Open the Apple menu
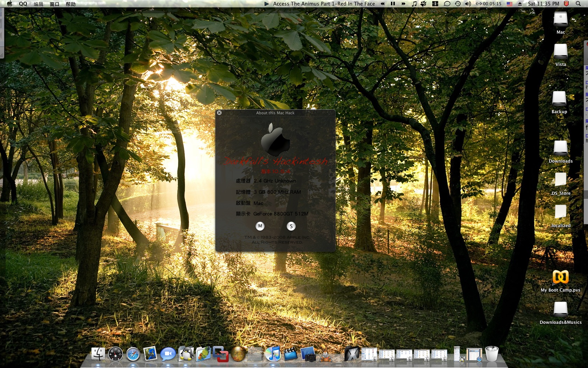588x368 pixels. (x=9, y=4)
